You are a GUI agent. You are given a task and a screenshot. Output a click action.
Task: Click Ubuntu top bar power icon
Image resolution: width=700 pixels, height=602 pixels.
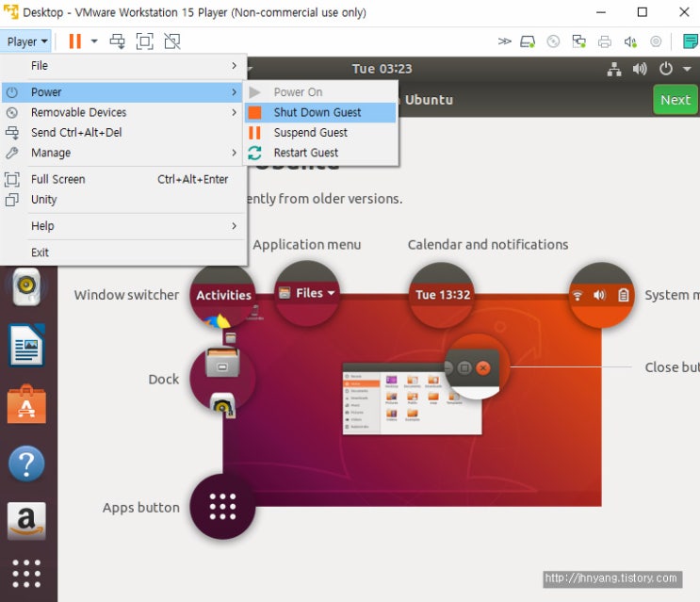click(666, 69)
